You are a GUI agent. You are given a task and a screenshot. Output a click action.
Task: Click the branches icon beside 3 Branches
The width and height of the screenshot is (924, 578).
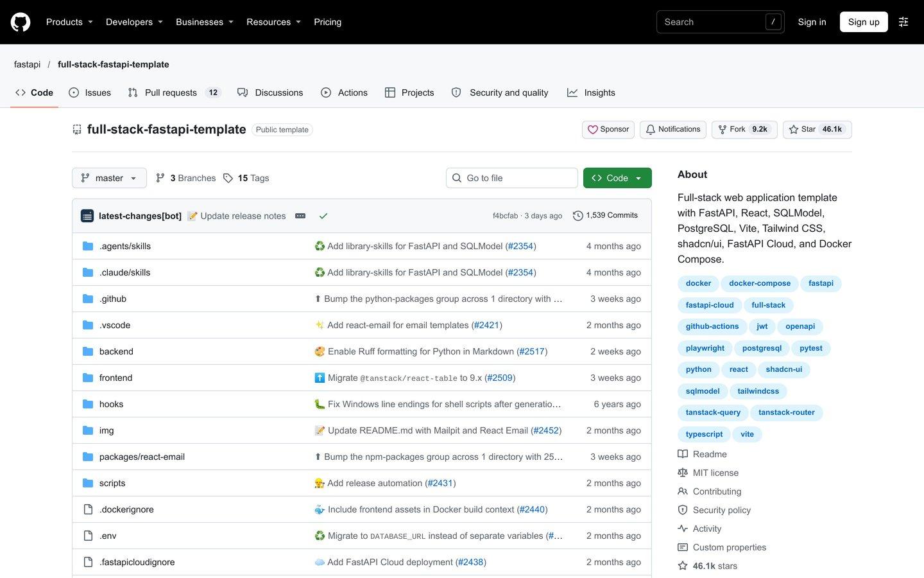click(160, 178)
